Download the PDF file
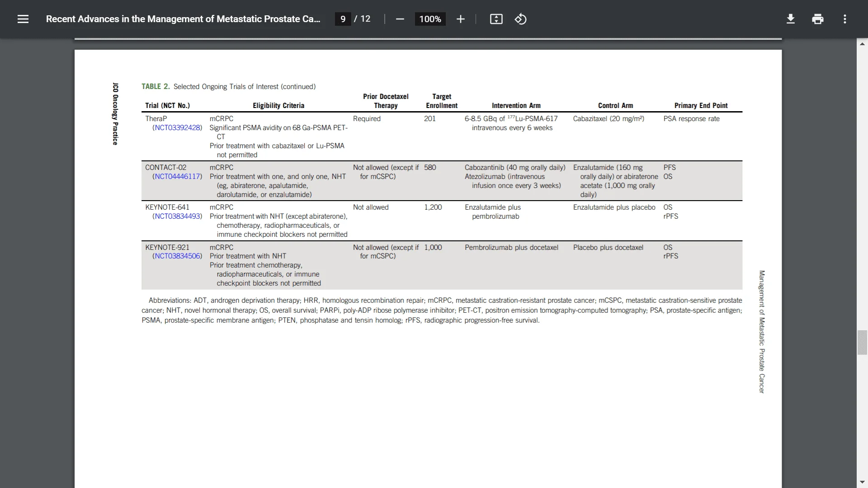The width and height of the screenshot is (868, 488). pyautogui.click(x=790, y=19)
